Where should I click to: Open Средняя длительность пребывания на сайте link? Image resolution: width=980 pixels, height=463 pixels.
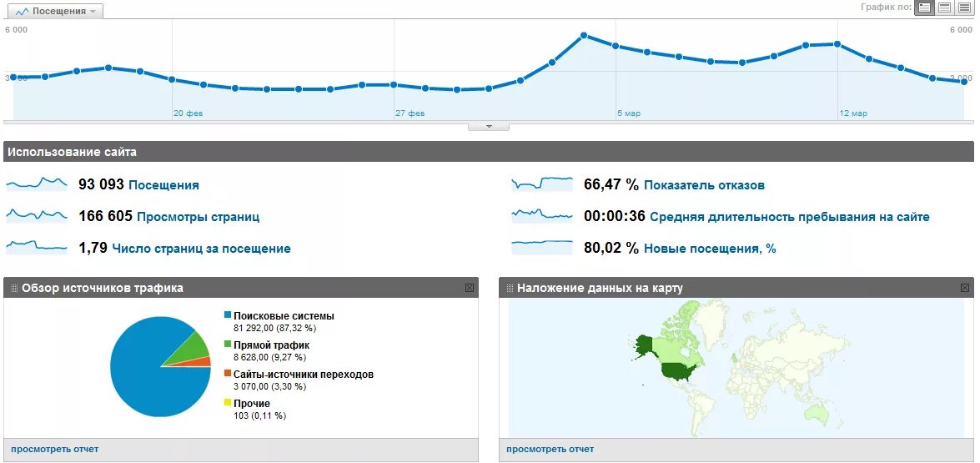point(790,217)
